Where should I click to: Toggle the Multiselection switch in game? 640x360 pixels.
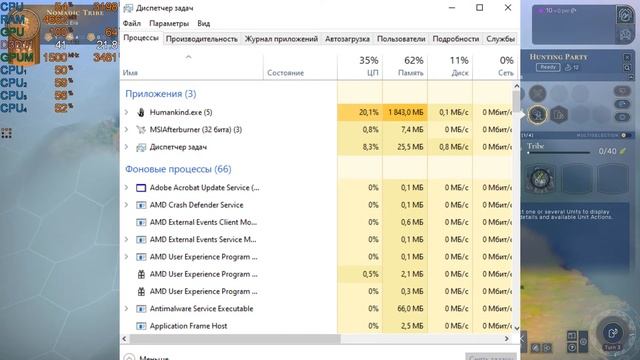tap(625, 135)
